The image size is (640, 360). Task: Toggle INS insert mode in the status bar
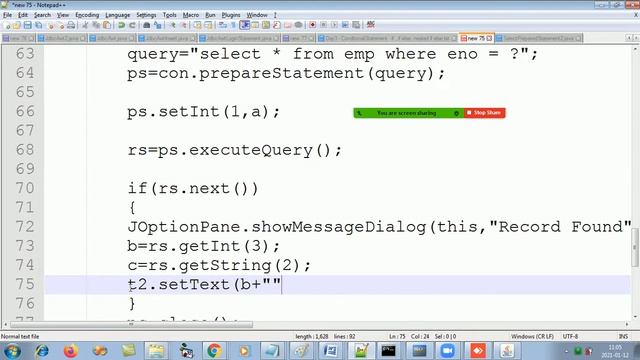pyautogui.click(x=623, y=336)
